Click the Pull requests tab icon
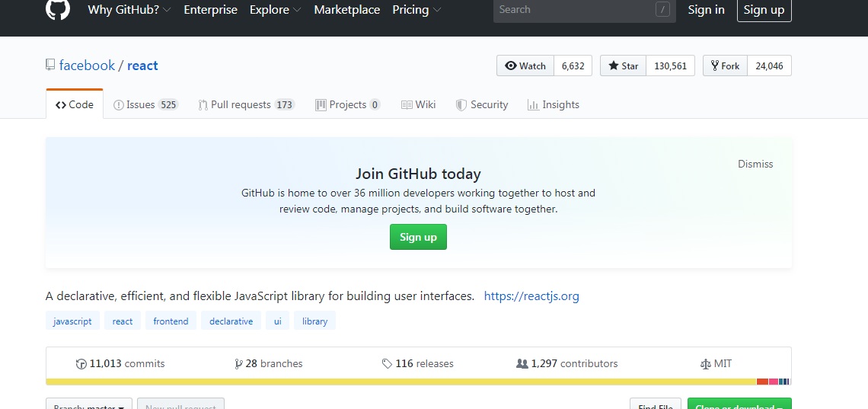Viewport: 868px width, 409px height. pos(203,104)
